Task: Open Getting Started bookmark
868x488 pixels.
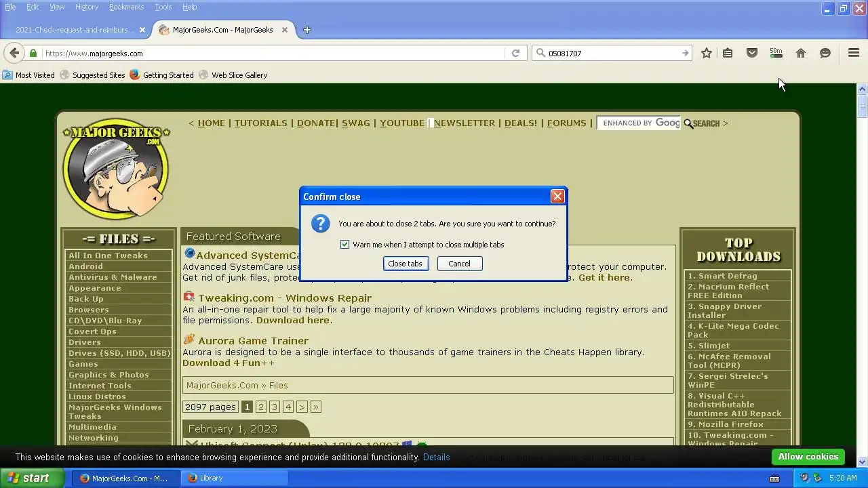Action: click(162, 75)
